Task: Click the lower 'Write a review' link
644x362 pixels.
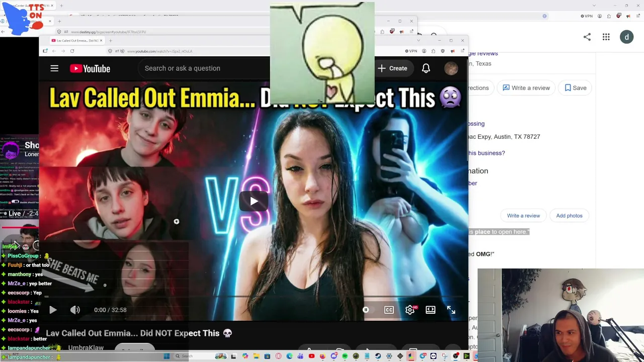Action: 523,216
